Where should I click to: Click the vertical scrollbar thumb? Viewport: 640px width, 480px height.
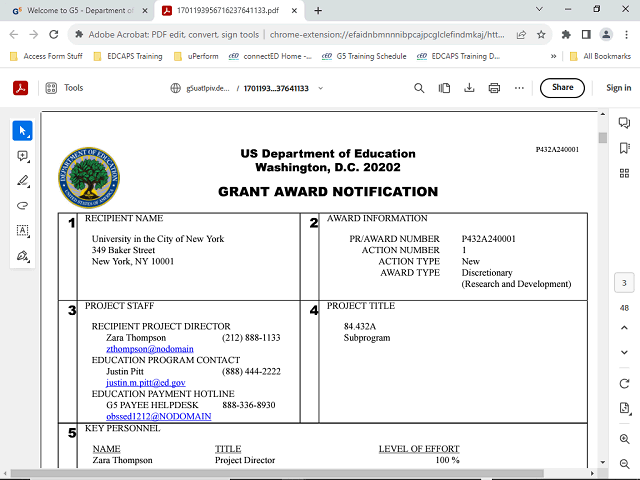coord(603,138)
